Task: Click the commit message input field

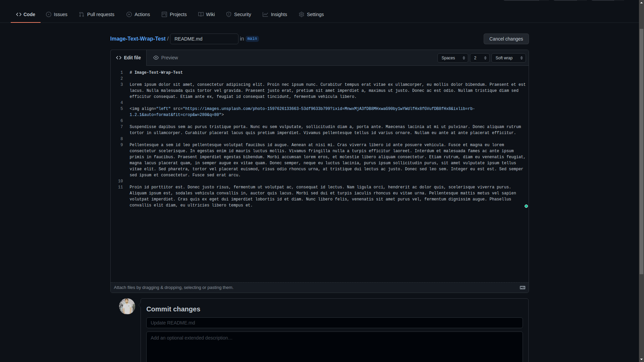Action: coord(334,323)
